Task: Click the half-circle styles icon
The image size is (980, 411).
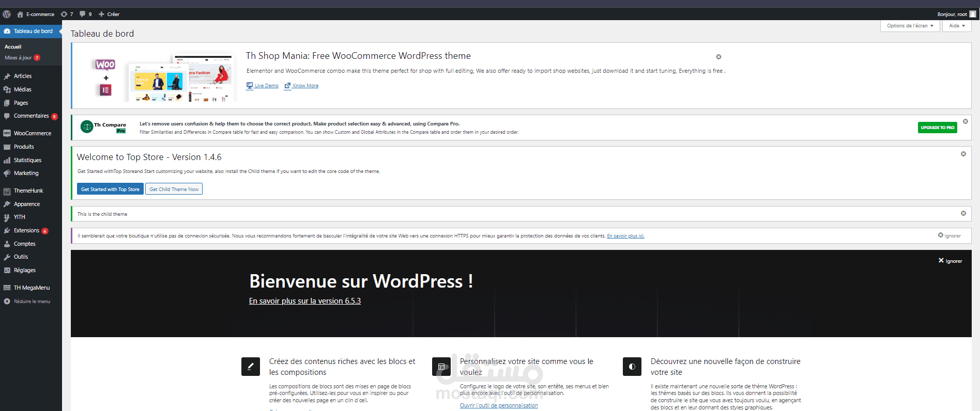Action: tap(632, 367)
